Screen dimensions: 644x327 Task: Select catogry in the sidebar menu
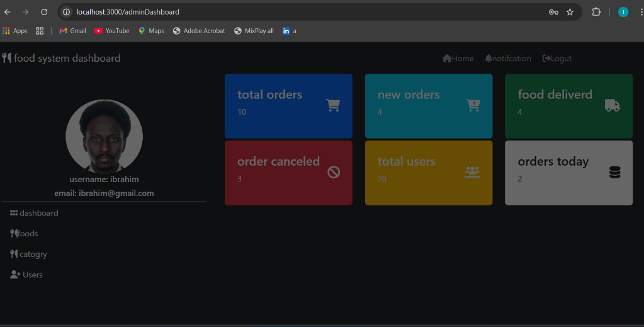[29, 255]
